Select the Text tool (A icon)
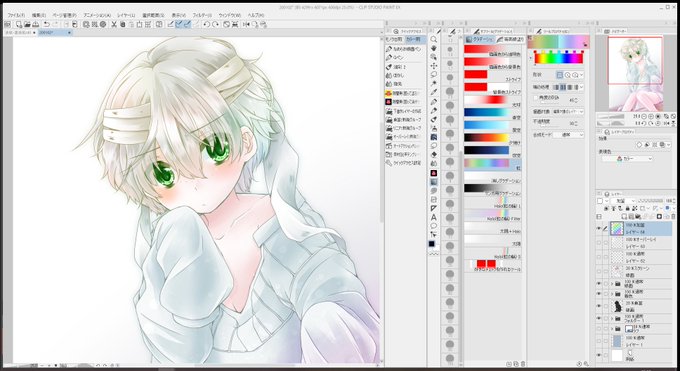Image resolution: width=680 pixels, height=371 pixels. coord(433,217)
